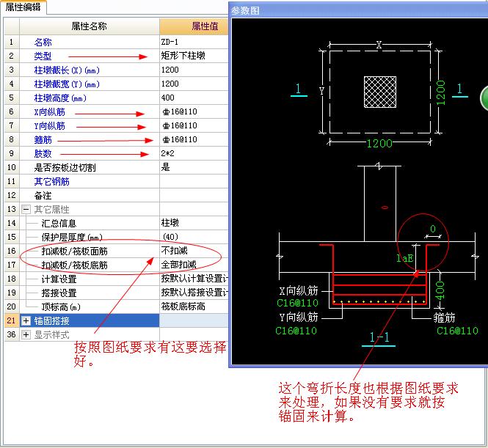The height and width of the screenshot is (448, 488).
Task: Select the 类型 value 矩形下柱墩
Action: point(194,56)
